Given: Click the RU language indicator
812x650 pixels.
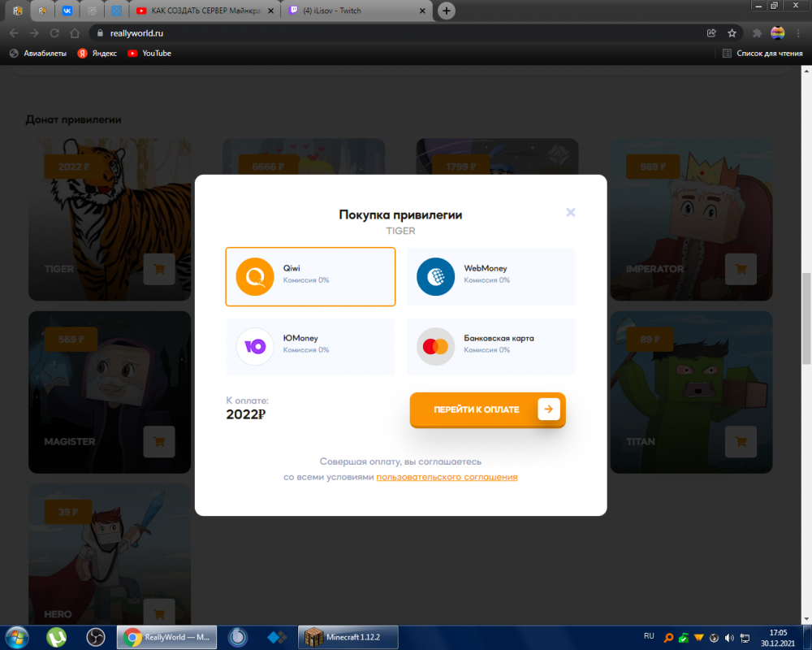Looking at the screenshot, I should click(x=649, y=636).
